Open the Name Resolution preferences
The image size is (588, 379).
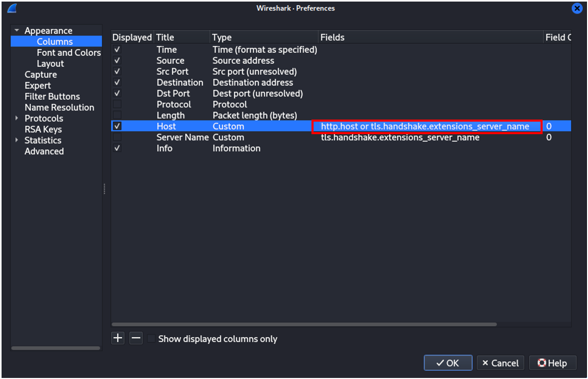coord(59,108)
